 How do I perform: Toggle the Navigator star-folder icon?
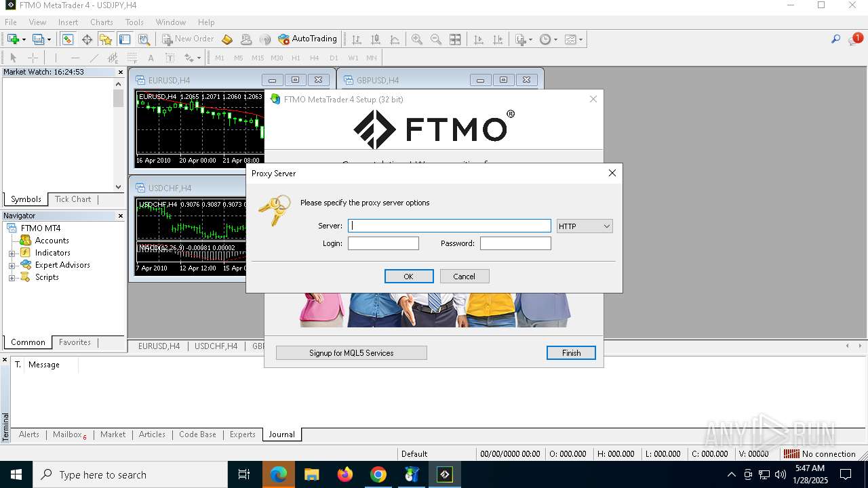[106, 39]
